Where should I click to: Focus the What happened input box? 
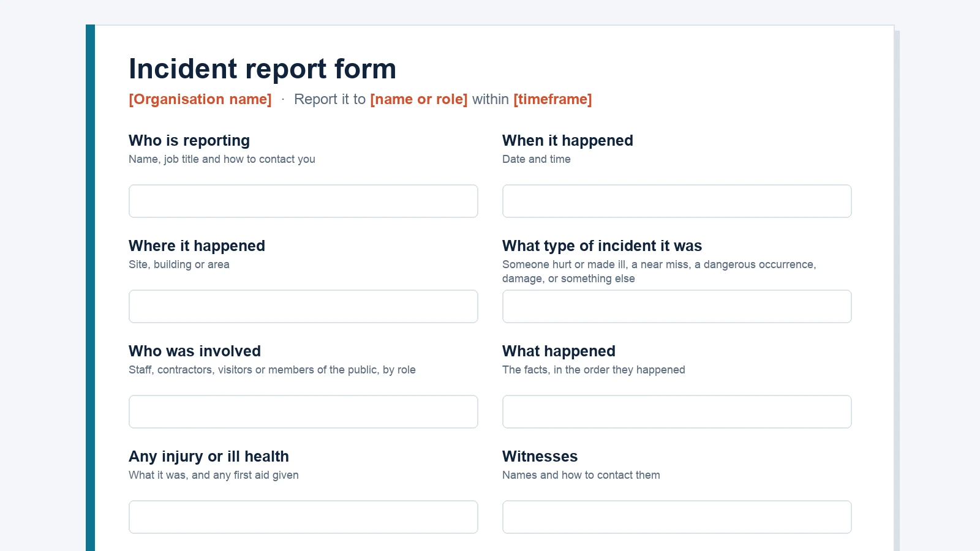pyautogui.click(x=677, y=411)
